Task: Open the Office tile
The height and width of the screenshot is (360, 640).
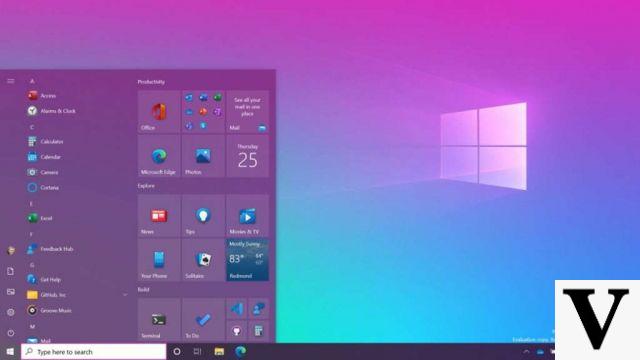Action: [159, 112]
